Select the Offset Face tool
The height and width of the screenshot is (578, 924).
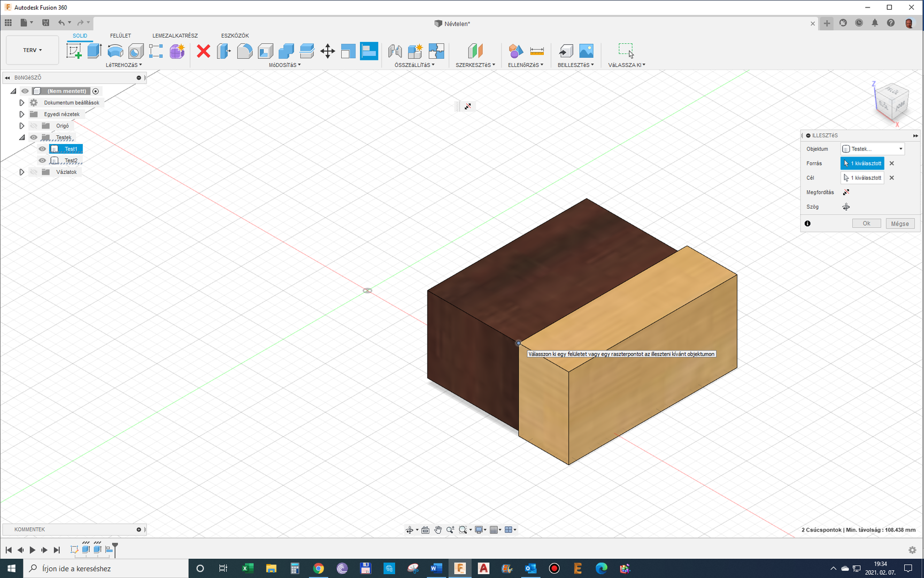click(307, 51)
